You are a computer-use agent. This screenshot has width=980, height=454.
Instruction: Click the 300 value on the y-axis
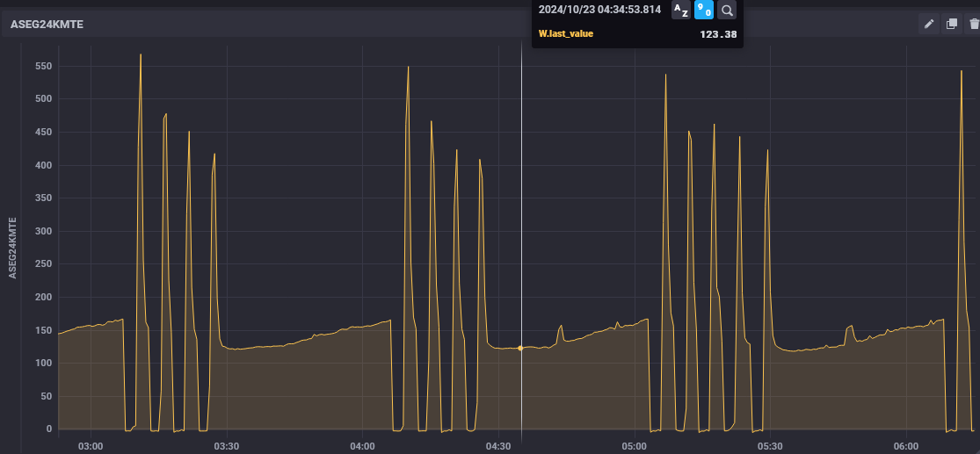42,232
